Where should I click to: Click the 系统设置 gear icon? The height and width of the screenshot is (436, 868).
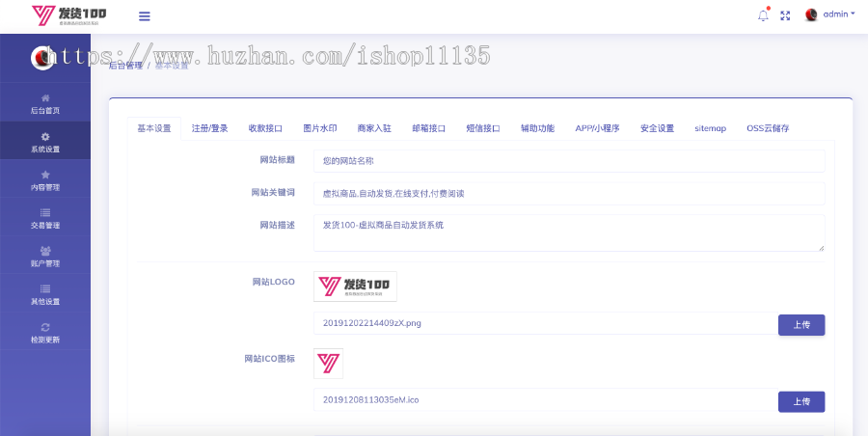(x=45, y=136)
